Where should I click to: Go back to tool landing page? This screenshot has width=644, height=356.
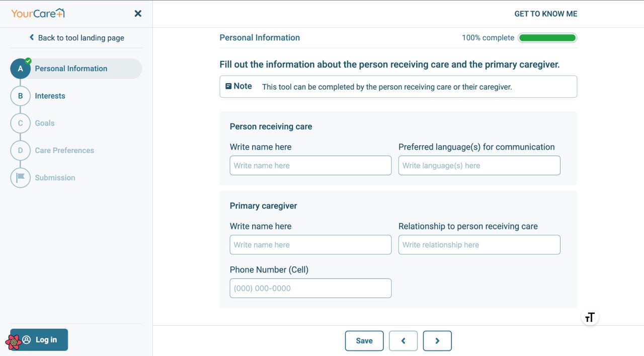[76, 38]
